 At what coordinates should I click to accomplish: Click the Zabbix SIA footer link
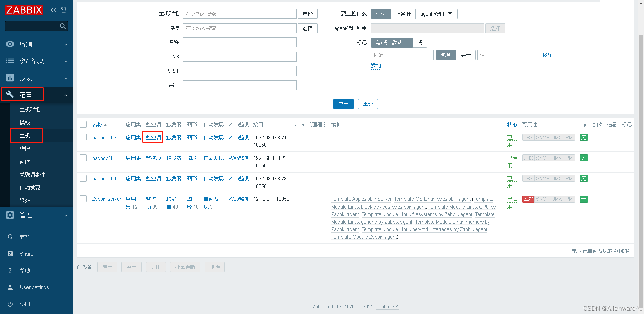387,307
